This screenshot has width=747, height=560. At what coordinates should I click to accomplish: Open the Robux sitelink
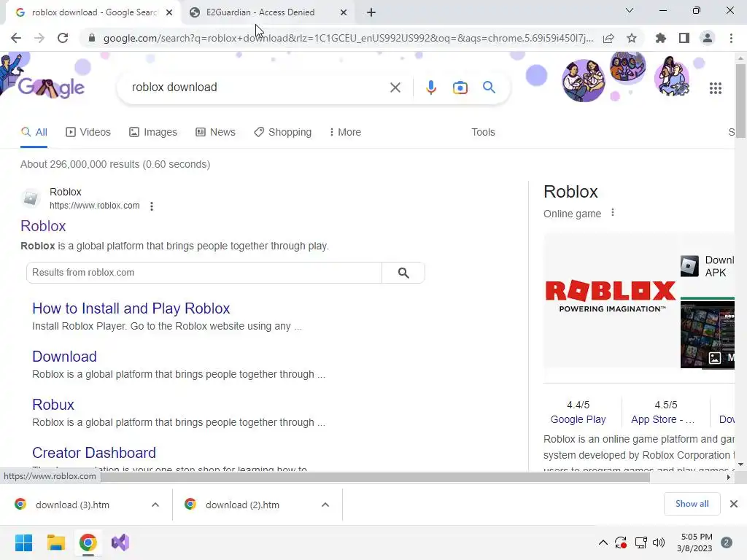53,405
